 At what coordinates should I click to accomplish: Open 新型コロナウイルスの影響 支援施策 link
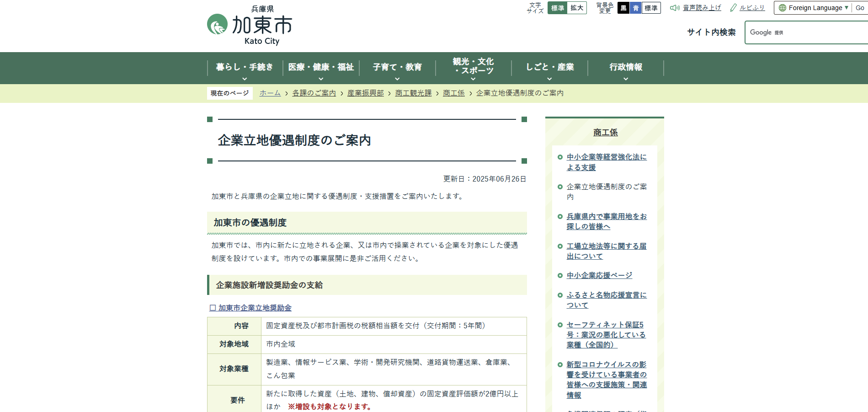(x=607, y=380)
